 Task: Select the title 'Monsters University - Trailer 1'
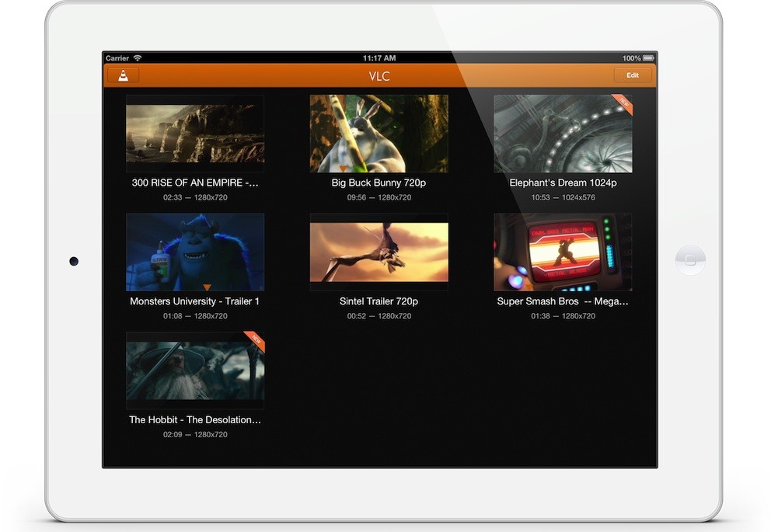(195, 301)
